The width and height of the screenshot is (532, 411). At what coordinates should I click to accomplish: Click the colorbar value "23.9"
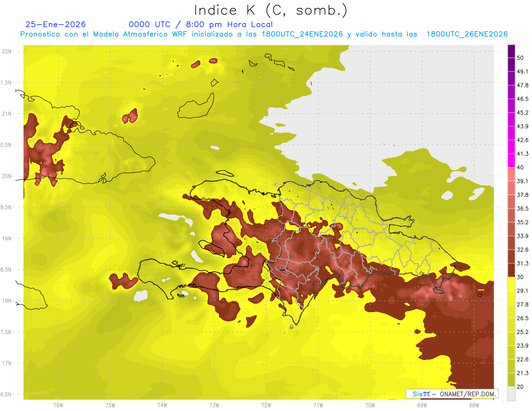[x=523, y=346]
